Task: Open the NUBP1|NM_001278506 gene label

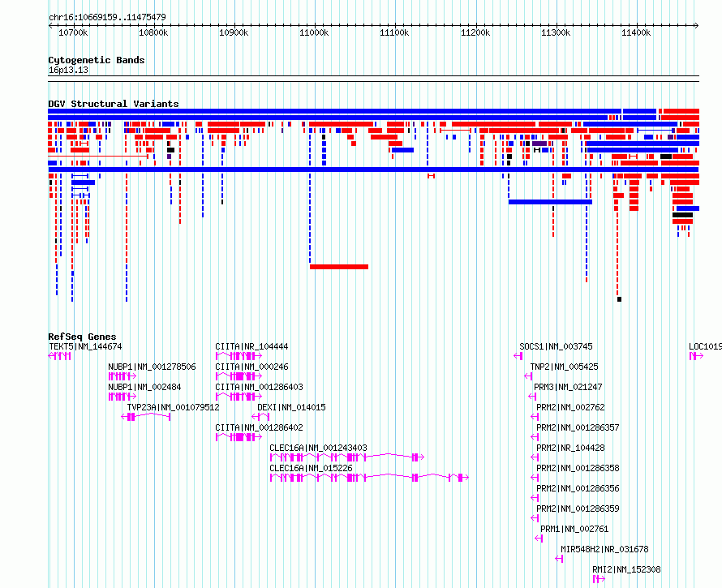Action: tap(152, 367)
